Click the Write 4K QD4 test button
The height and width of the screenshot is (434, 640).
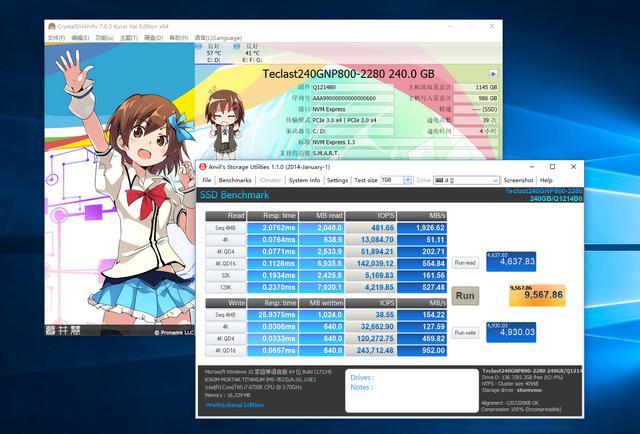pyautogui.click(x=226, y=338)
